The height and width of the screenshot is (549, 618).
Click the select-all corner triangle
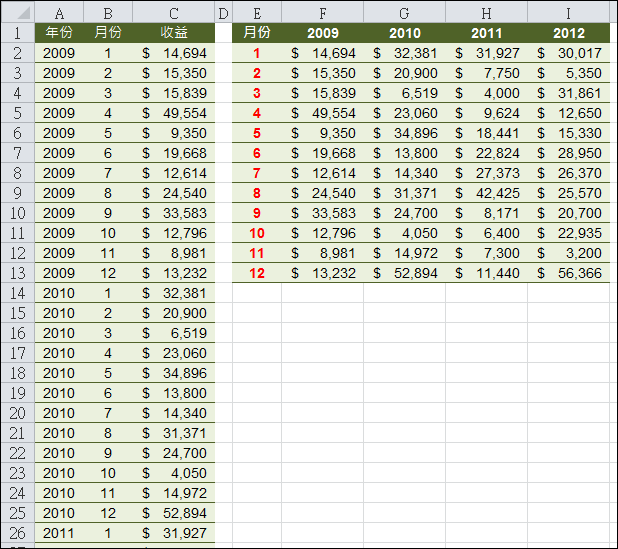18,13
